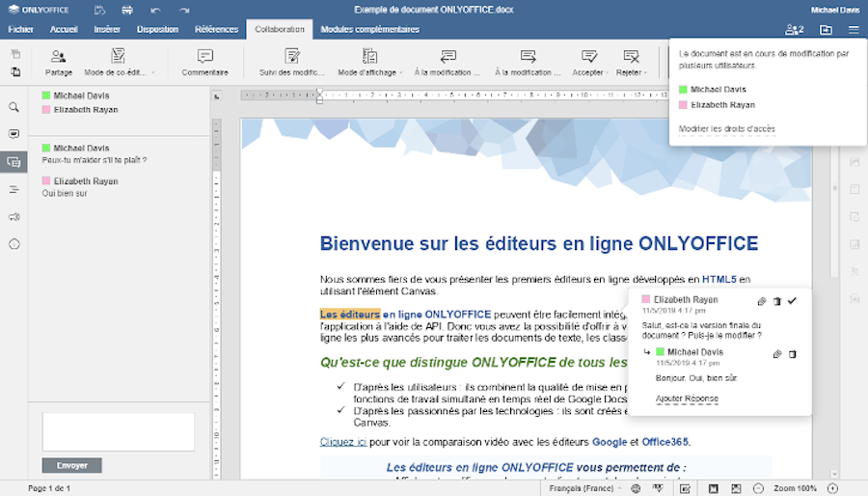This screenshot has width=868, height=496.
Task: Click the Paste icon in toolbar
Action: (15, 72)
